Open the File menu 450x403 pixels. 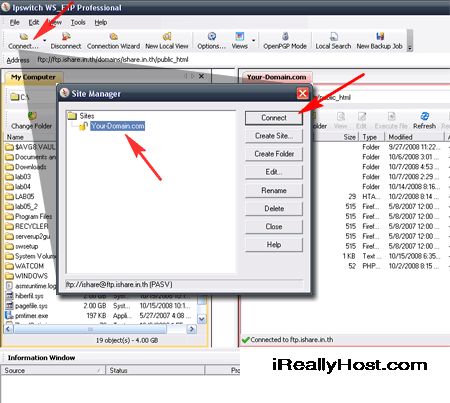(x=14, y=22)
